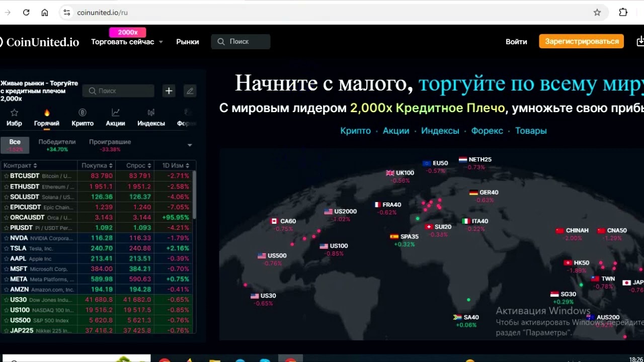644x362 pixels.
Task: Star the NVDA row as favorite
Action: 6,238
